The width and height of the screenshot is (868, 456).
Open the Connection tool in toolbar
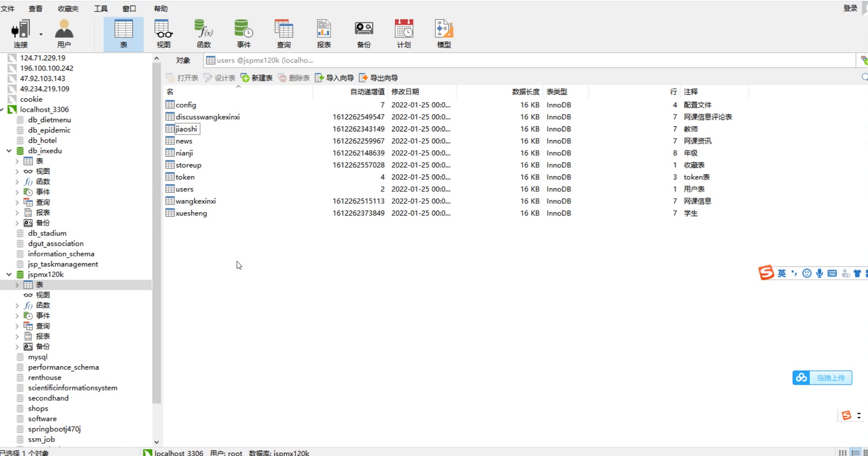(x=21, y=34)
